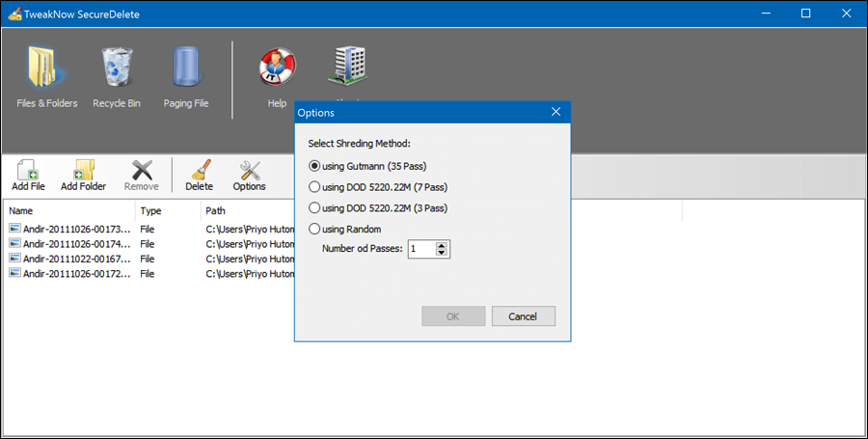Click Path cell of Andir-20111026-00172 row
Viewport: 868px width, 439px height.
pos(250,273)
